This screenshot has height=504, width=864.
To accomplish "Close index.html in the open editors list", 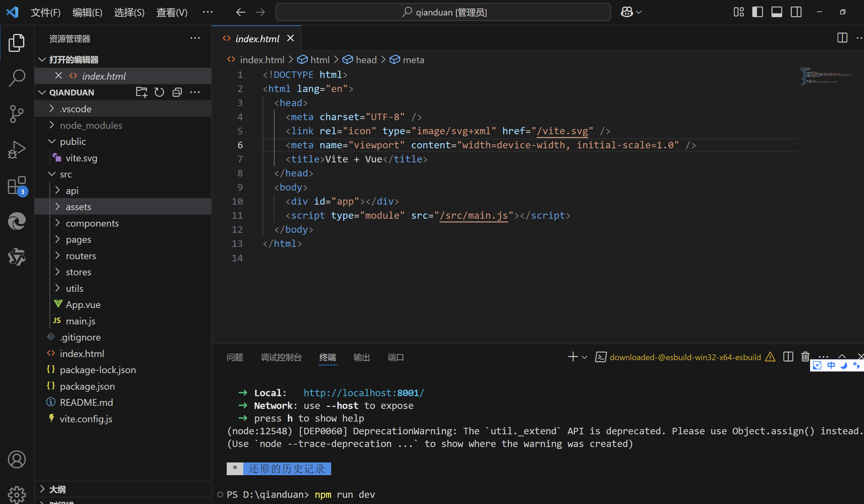I will pos(58,76).
